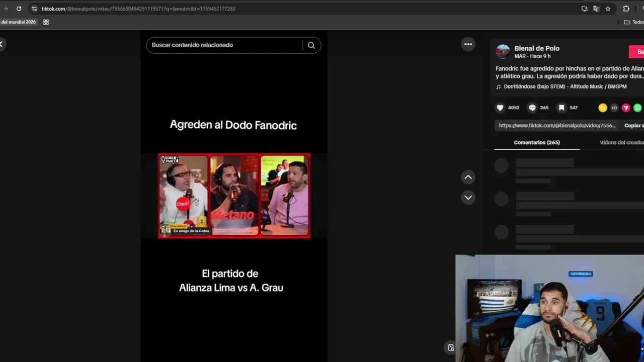Follow the Bienal de Polo account

(x=636, y=52)
